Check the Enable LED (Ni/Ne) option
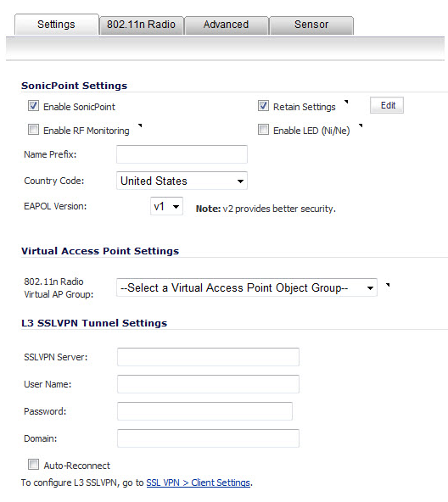Image resolution: width=448 pixels, height=502 pixels. (263, 130)
